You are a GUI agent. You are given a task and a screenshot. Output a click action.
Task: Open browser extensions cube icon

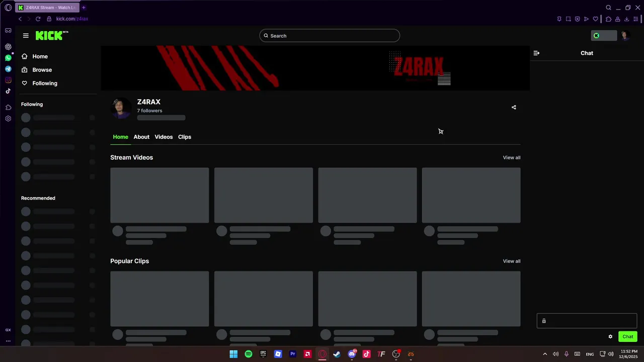click(608, 19)
